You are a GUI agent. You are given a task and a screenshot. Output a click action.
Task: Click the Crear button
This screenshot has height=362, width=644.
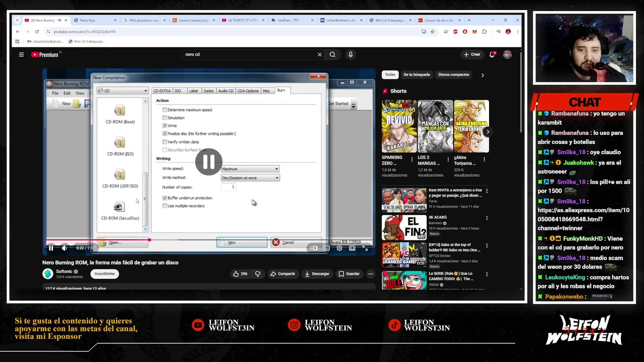(x=472, y=54)
